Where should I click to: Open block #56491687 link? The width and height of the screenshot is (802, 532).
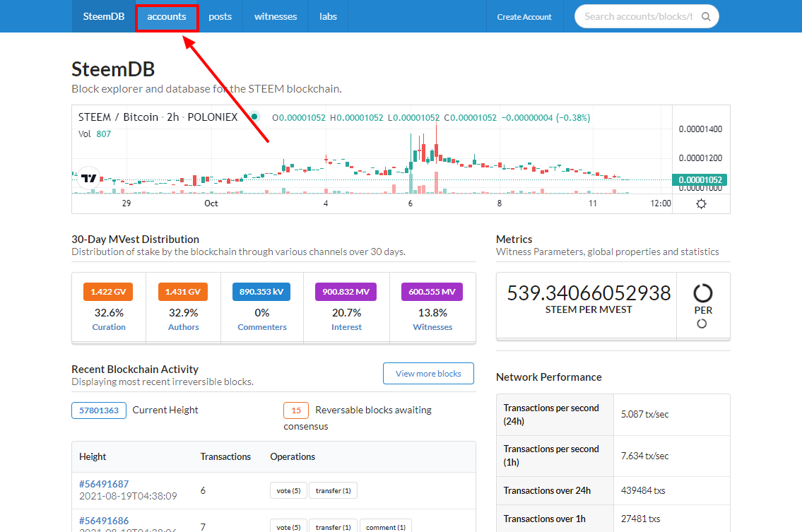click(x=104, y=484)
